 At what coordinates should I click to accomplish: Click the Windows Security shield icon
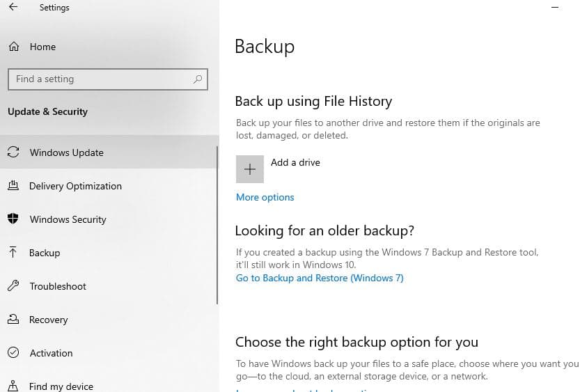point(13,219)
